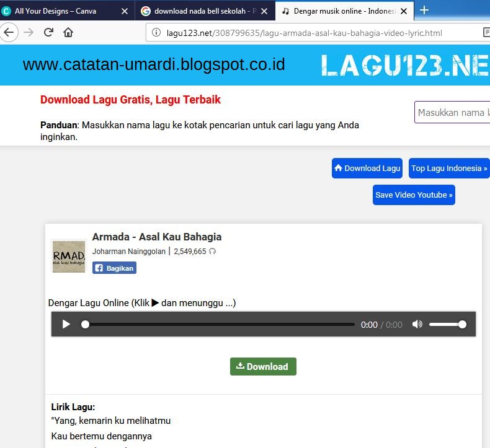
Task: Close the All Your Designs – Canva tab
Action: 125,11
